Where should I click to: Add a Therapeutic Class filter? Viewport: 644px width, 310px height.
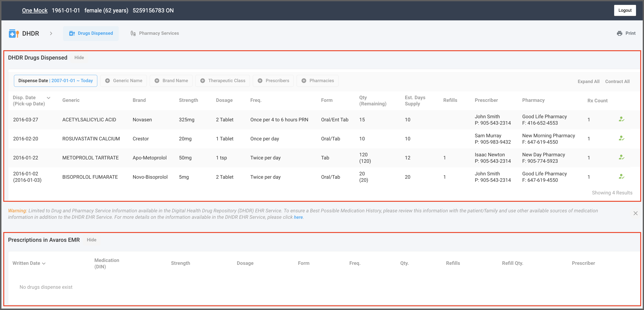pos(222,81)
